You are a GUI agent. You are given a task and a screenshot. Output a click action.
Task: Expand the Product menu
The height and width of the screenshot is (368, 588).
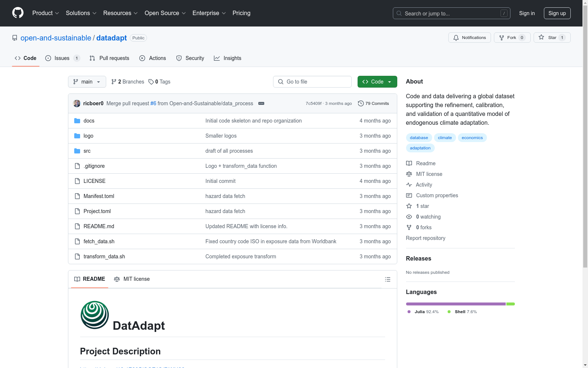coord(46,13)
